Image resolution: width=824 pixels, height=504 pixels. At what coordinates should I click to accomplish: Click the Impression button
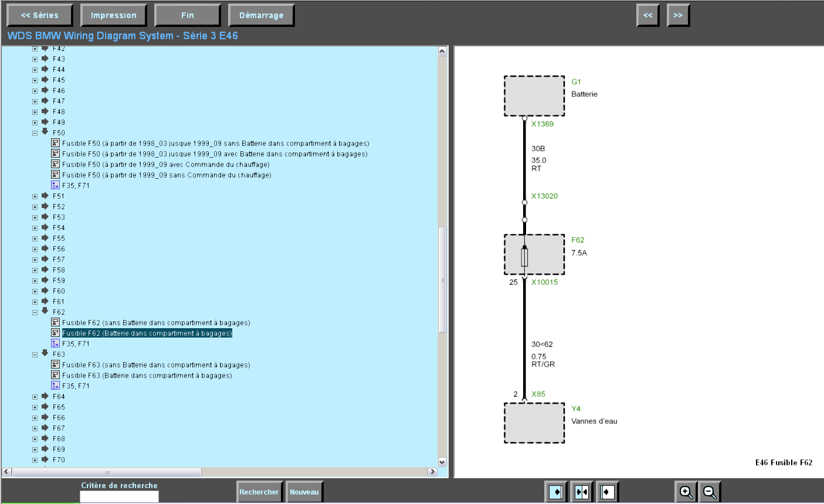click(x=114, y=15)
